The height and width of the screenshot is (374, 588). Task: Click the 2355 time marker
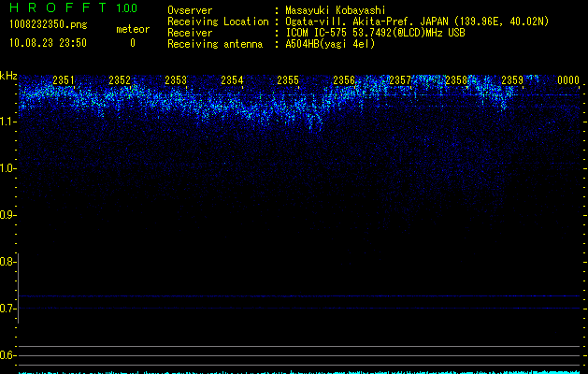288,80
